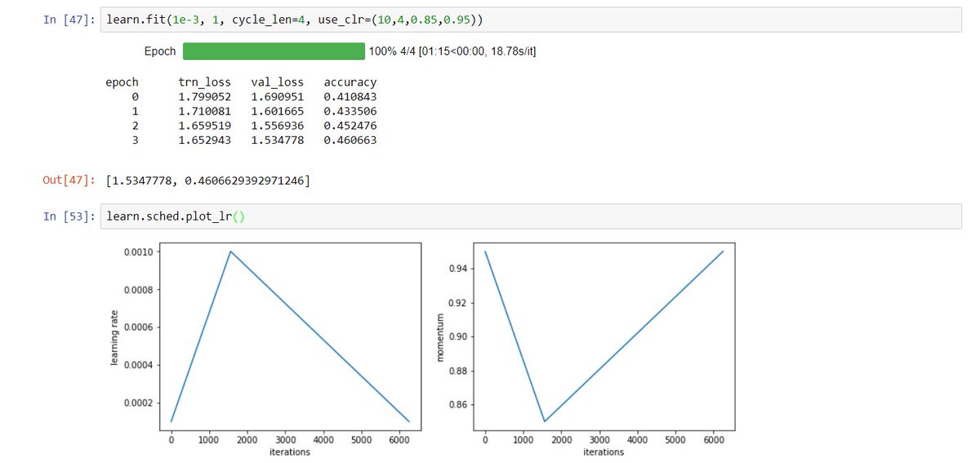
Task: Click the learn.fit code cell input
Action: pos(529,19)
